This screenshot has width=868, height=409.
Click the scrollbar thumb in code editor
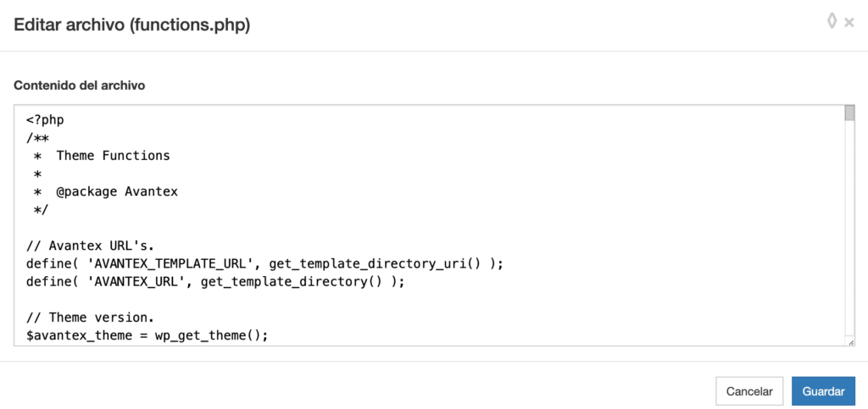click(849, 114)
